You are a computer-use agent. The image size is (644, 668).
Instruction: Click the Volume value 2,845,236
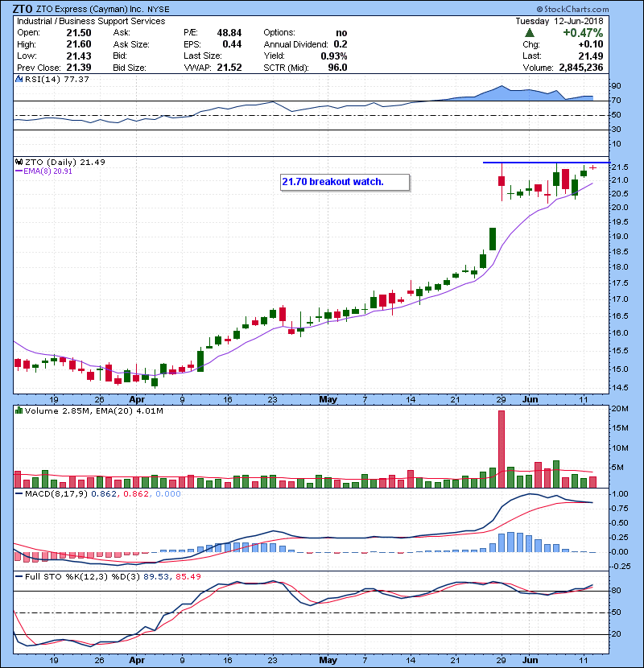click(x=581, y=68)
